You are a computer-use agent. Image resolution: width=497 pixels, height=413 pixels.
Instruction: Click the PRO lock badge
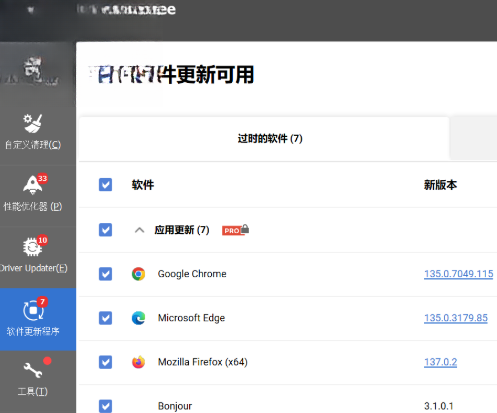coord(235,230)
